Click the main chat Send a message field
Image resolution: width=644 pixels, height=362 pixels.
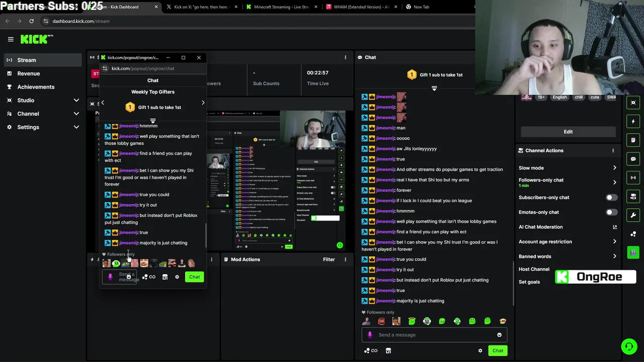435,335
